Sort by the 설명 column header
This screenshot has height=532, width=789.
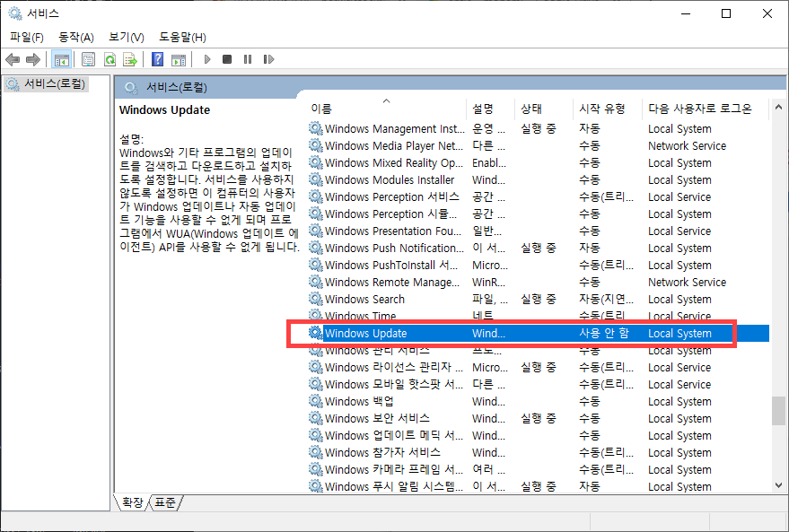pyautogui.click(x=490, y=109)
